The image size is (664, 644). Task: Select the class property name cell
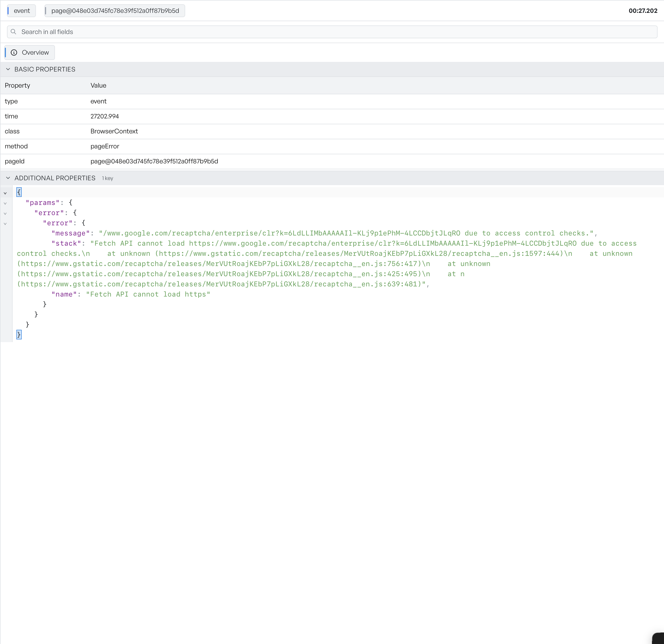12,131
